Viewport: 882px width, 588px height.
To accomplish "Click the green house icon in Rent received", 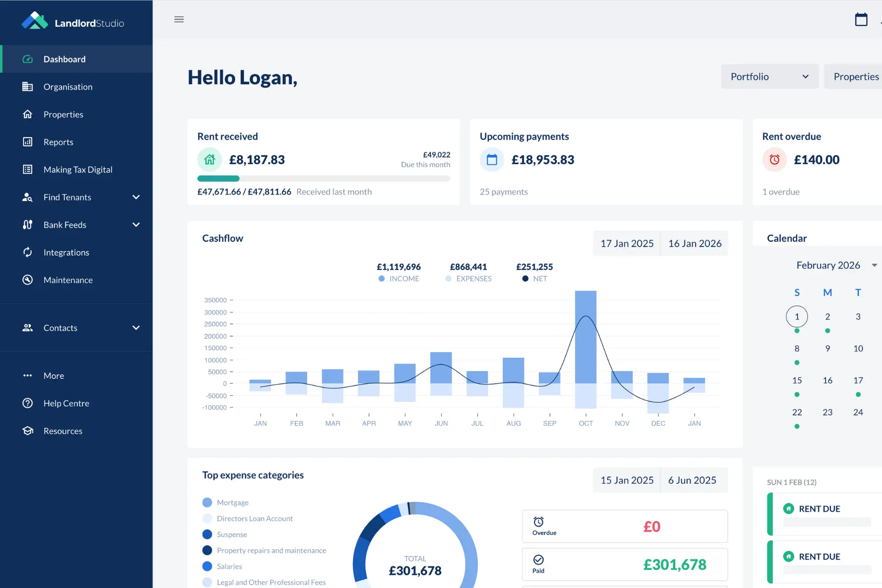I will pos(210,160).
